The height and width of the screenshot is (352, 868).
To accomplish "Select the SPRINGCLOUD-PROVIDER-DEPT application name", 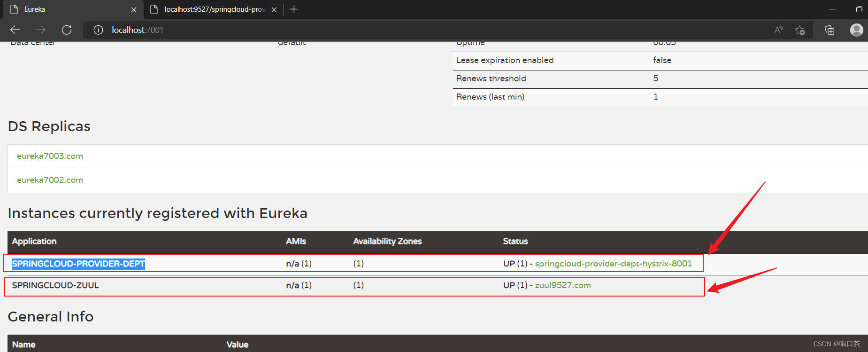I will pyautogui.click(x=78, y=264).
